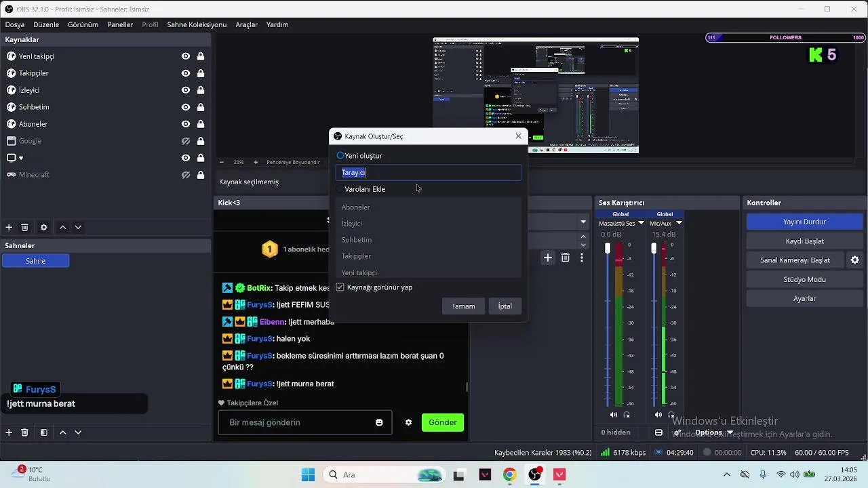Open the Mic/Aux dropdown arrow

pos(679,223)
